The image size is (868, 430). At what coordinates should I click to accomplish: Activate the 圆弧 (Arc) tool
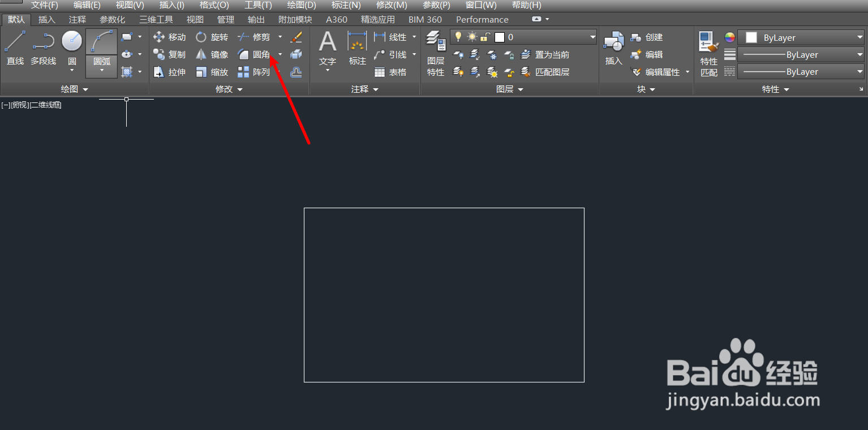click(102, 53)
